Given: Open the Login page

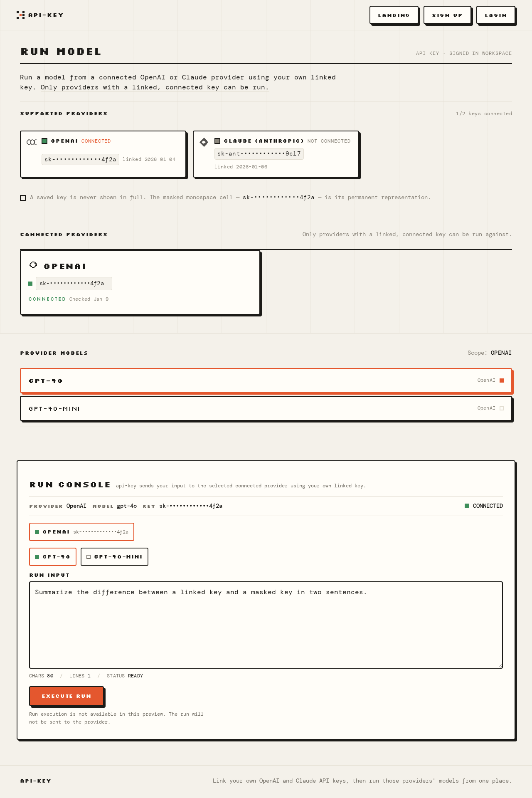Looking at the screenshot, I should coord(496,15).
